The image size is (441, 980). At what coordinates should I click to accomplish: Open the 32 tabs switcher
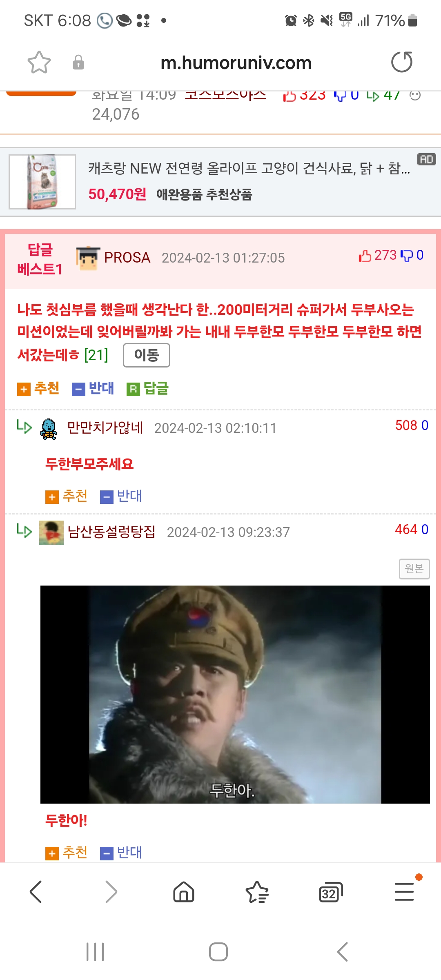point(330,892)
